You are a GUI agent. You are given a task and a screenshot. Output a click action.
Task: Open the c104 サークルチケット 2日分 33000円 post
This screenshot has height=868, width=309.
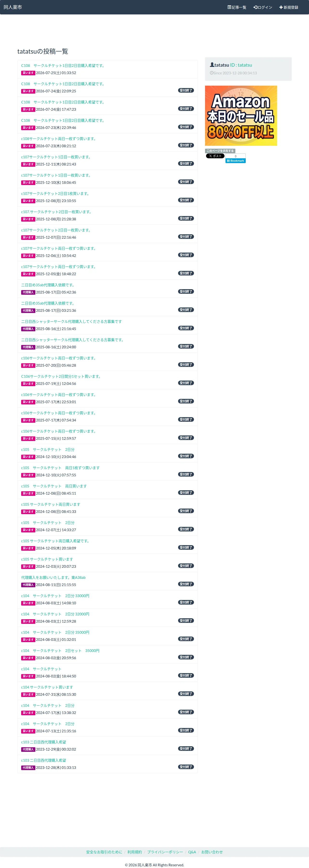click(x=55, y=596)
